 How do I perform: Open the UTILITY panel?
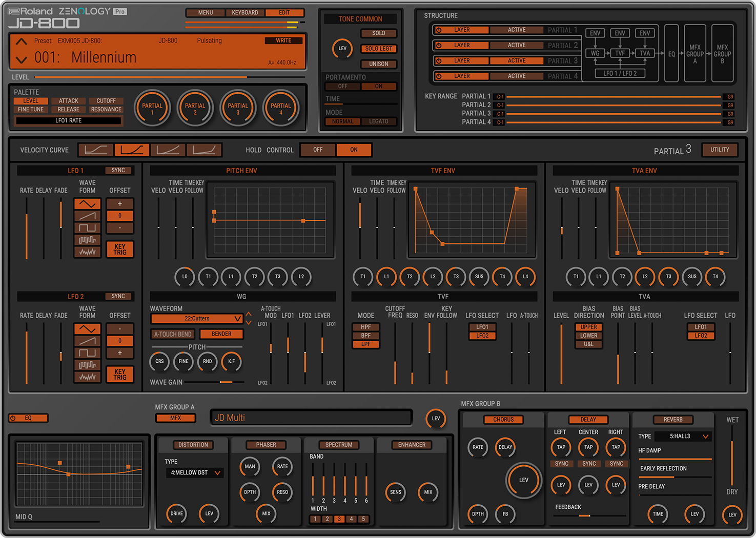[x=720, y=150]
